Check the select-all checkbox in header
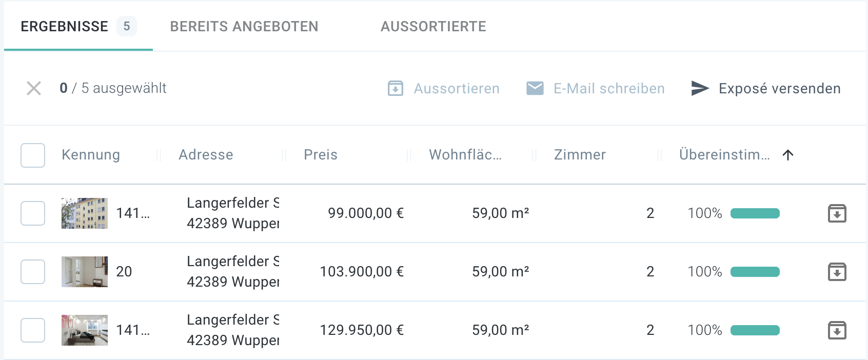The image size is (868, 360). pos(33,155)
